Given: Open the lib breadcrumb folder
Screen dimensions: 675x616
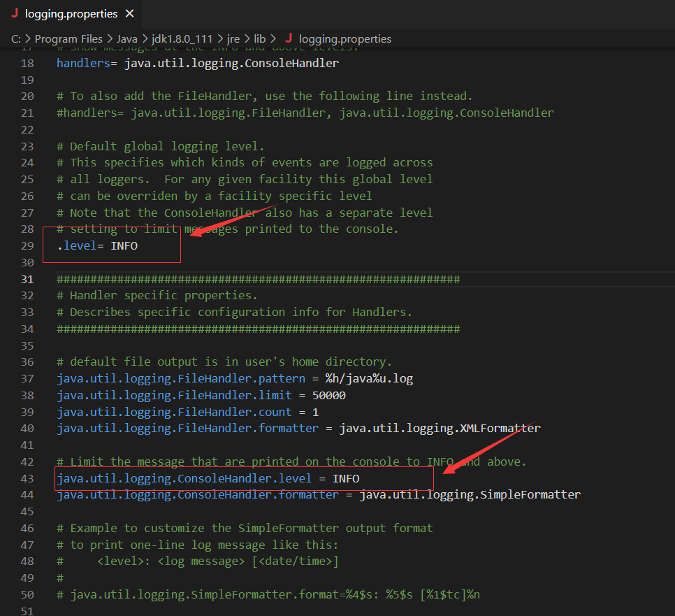Looking at the screenshot, I should pyautogui.click(x=259, y=39).
